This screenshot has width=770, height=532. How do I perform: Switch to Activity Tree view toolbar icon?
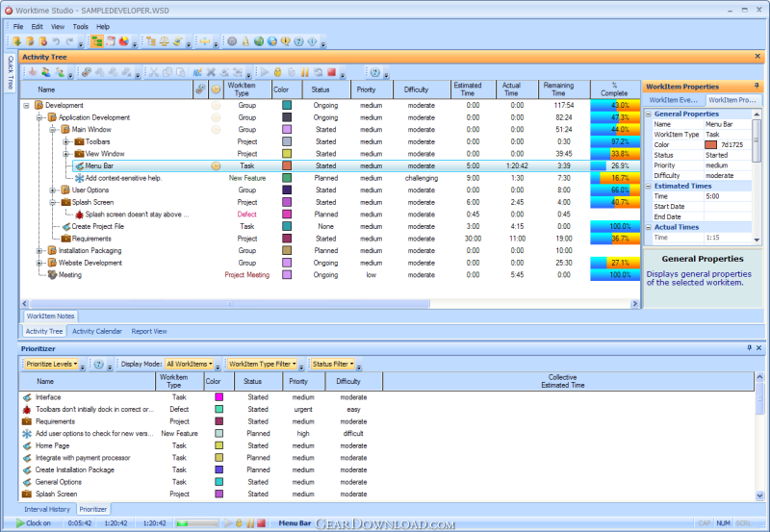97,41
